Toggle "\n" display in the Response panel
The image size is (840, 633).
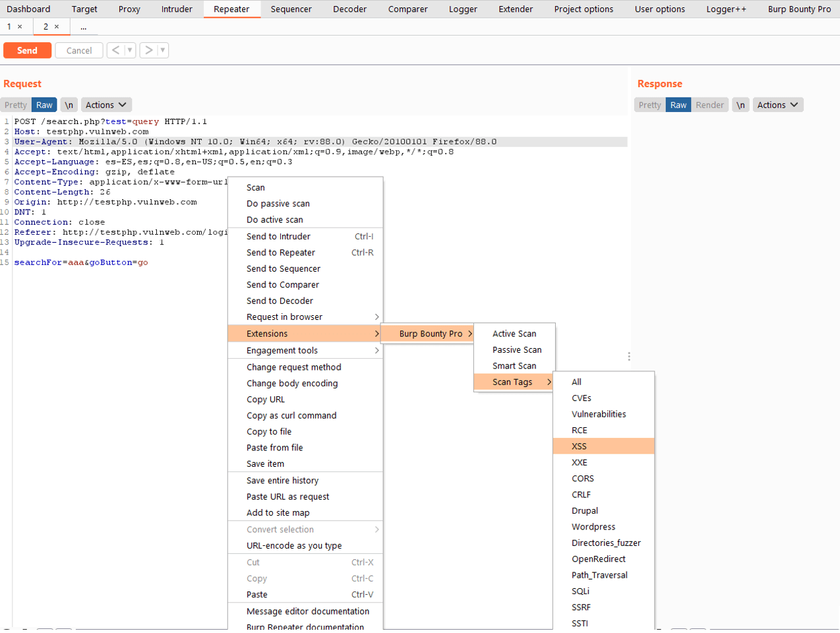coord(741,104)
